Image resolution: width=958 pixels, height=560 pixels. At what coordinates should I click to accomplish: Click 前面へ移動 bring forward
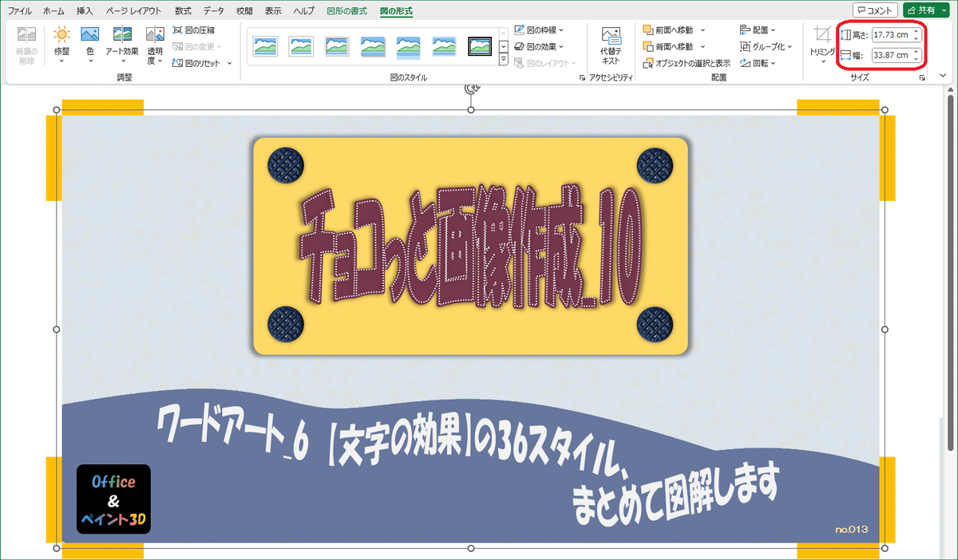(x=667, y=30)
